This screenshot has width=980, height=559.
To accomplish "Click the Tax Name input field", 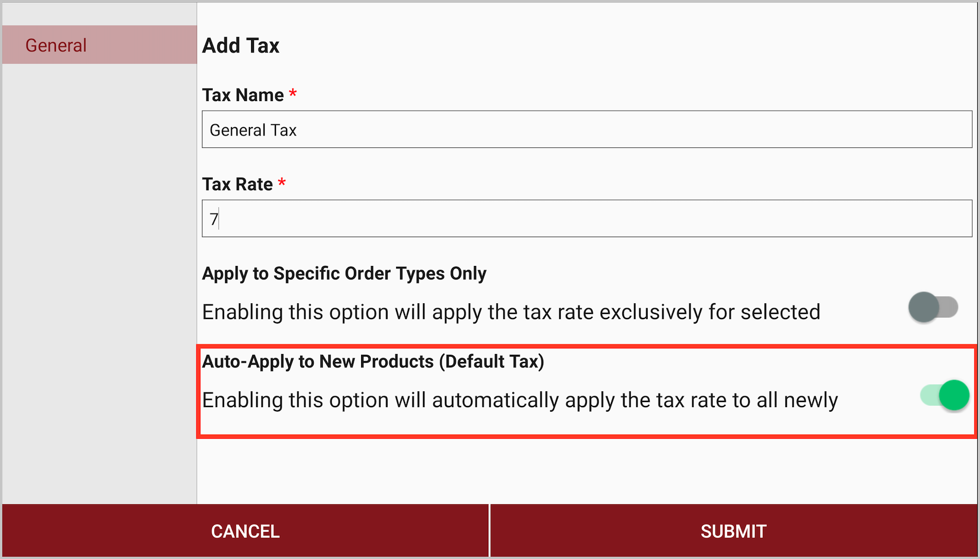I will 587,130.
